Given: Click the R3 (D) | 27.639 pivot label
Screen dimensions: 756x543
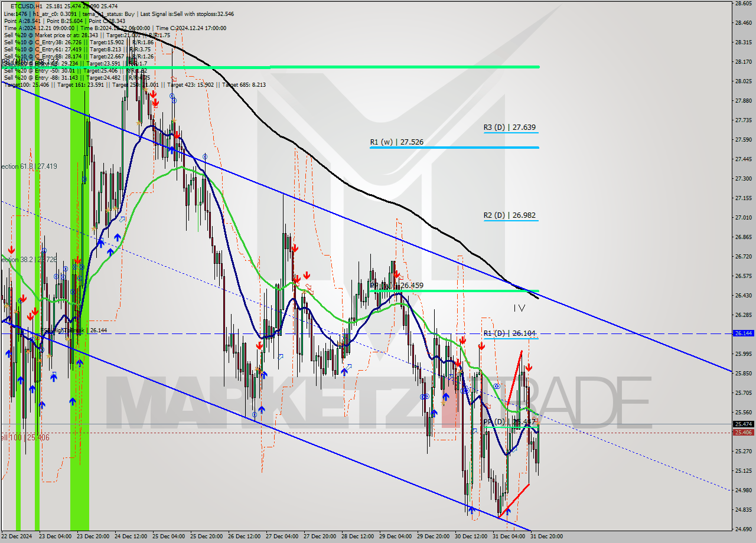Looking at the screenshot, I should [510, 127].
